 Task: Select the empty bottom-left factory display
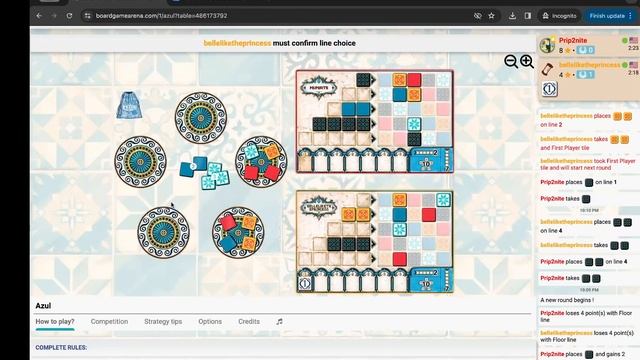click(163, 232)
